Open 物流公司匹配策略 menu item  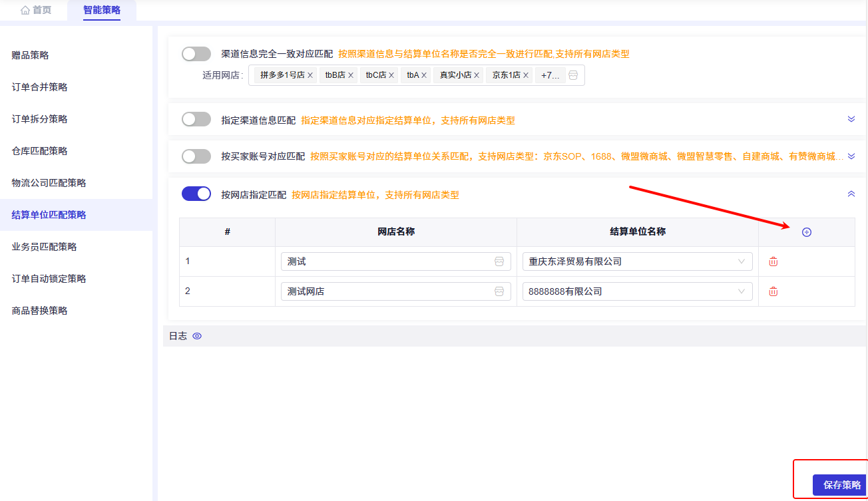pos(76,183)
